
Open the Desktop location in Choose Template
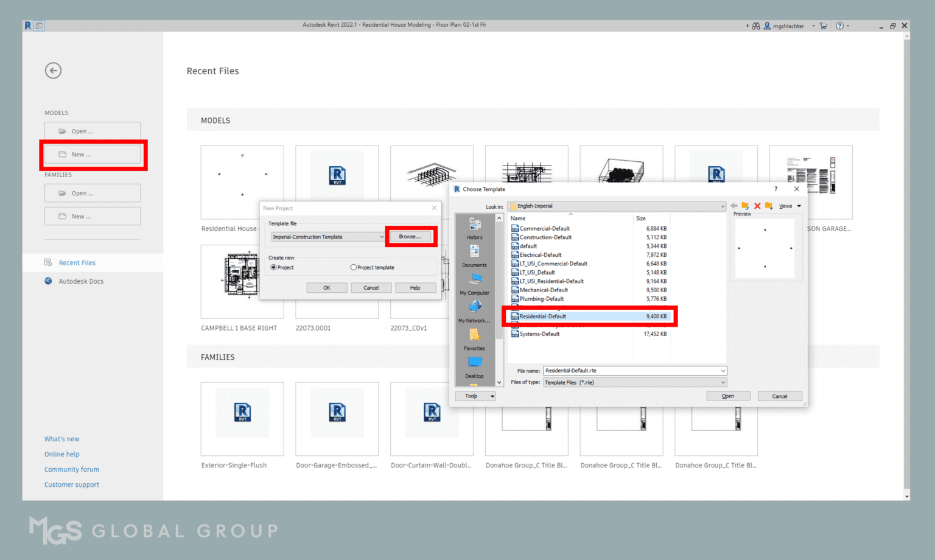[474, 365]
